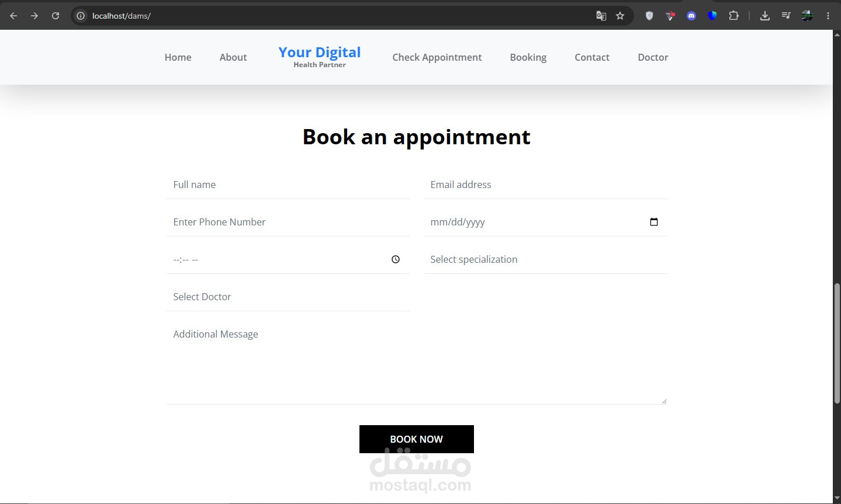Focus the Email address field

(x=545, y=185)
